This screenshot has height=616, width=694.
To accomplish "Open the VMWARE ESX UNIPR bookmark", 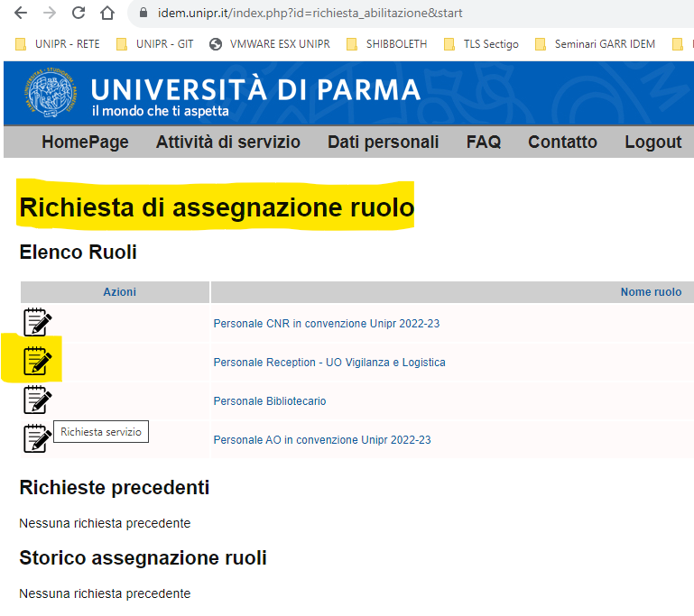I will (270, 43).
